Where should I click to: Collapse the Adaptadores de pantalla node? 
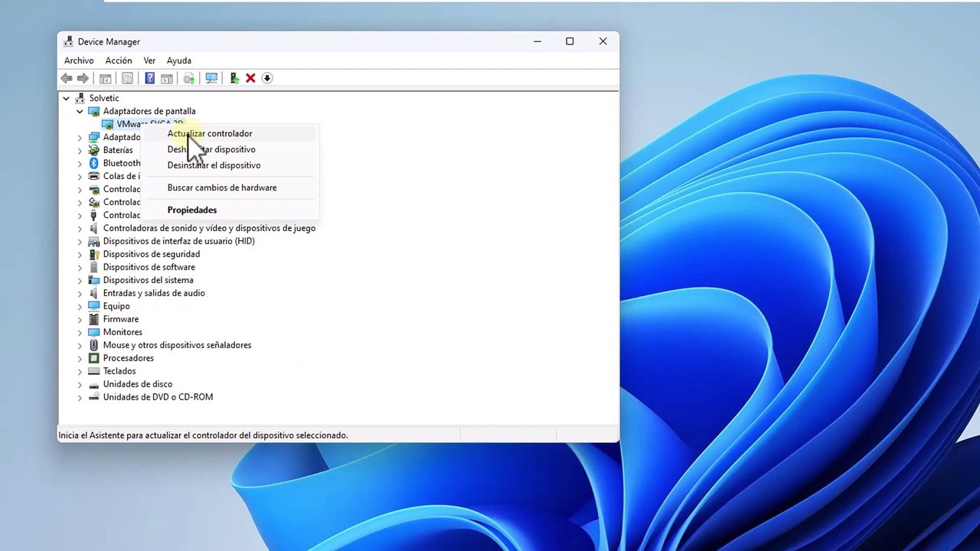(x=80, y=111)
